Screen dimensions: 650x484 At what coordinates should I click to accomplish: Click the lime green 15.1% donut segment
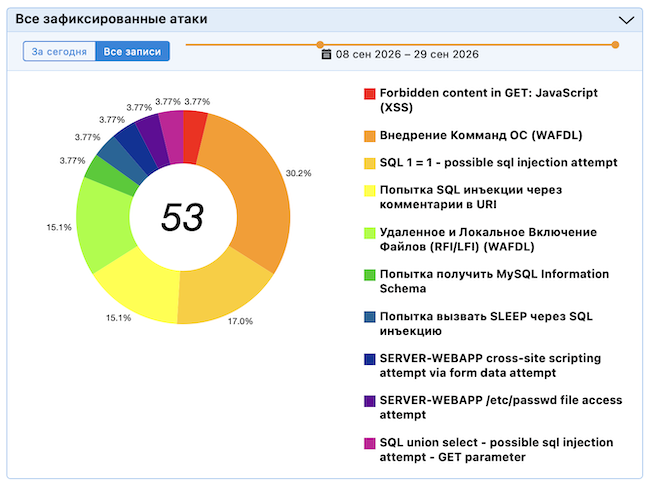tap(104, 224)
